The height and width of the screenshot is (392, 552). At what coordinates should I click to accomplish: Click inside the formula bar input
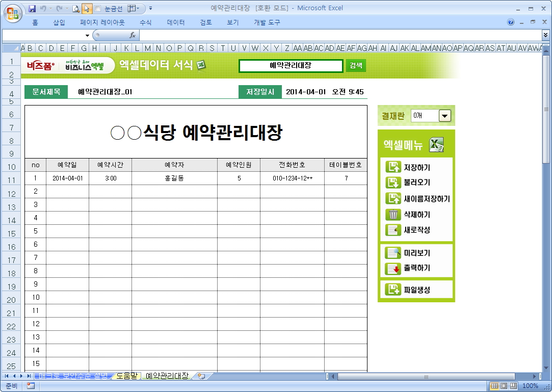tap(340, 35)
